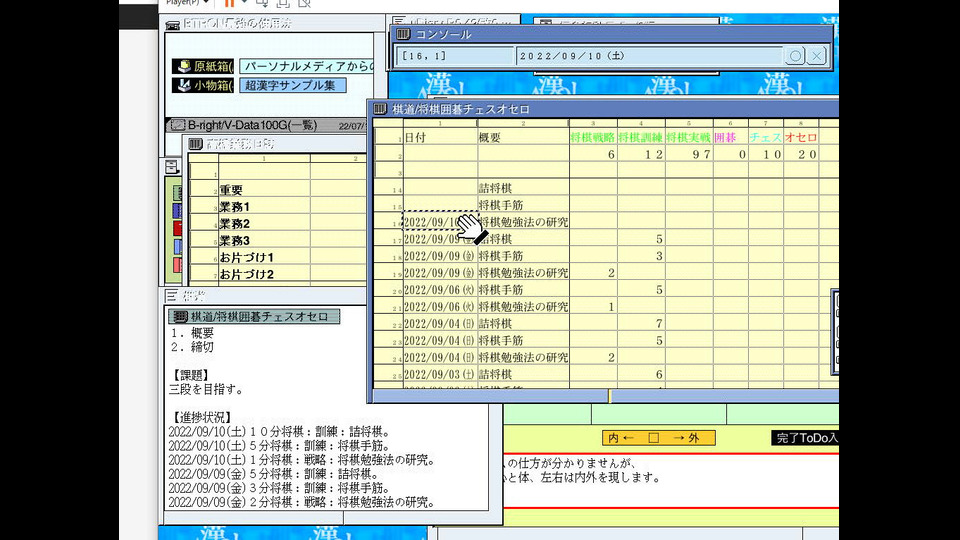This screenshot has height=540, width=960.
Task: Click outline item 1. 概要
Action: (192, 333)
